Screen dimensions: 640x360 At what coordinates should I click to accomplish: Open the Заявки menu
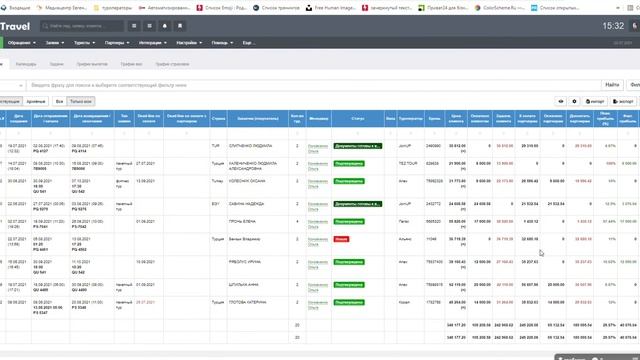click(55, 43)
